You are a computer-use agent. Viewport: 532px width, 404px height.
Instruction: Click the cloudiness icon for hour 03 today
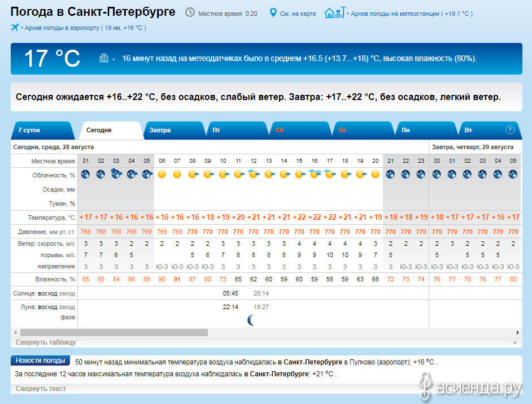click(x=116, y=174)
